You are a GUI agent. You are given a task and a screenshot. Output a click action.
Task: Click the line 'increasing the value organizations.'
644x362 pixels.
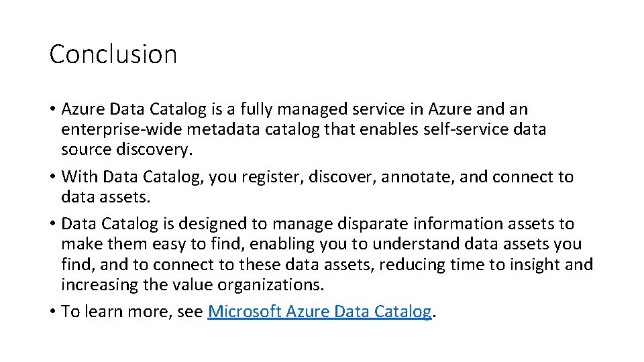click(193, 285)
